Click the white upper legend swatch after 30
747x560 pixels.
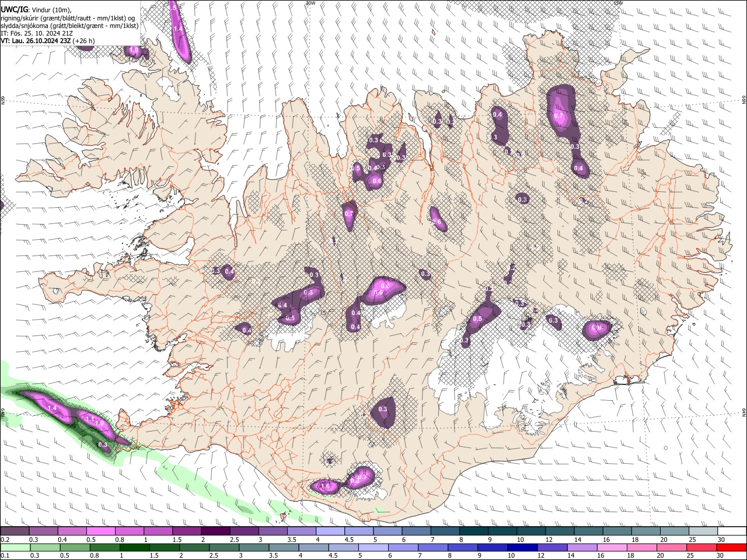(x=732, y=531)
